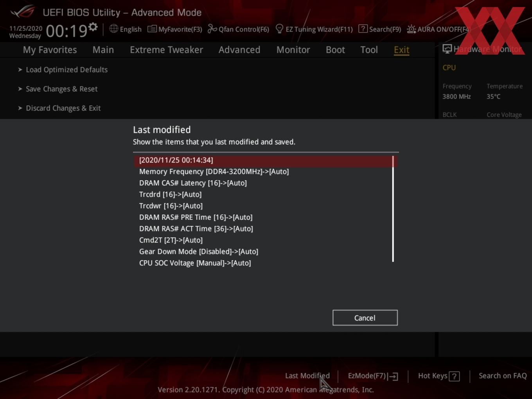Click the Last modified list scrollbar
532x399 pixels.
point(393,209)
